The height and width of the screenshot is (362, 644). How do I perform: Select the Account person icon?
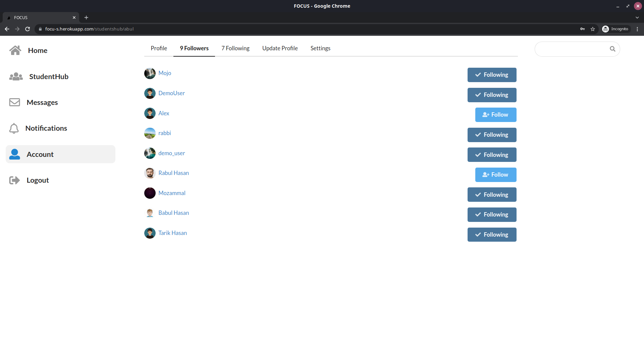pyautogui.click(x=14, y=154)
